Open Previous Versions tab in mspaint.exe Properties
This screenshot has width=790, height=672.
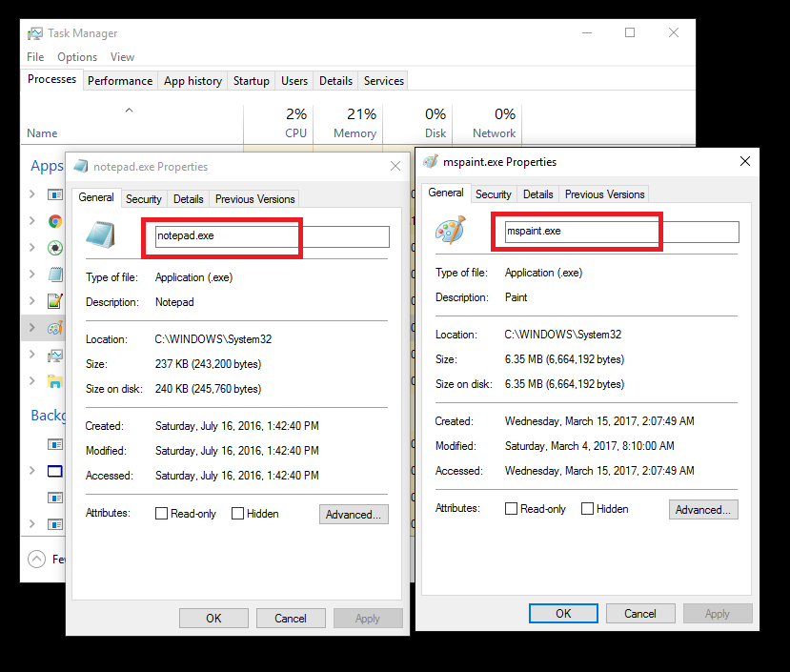604,194
